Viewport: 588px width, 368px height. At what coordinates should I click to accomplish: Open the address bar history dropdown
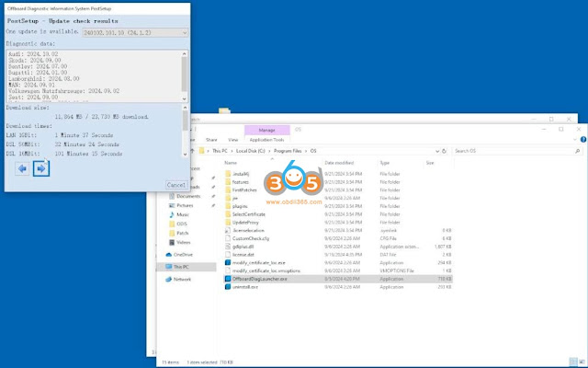(x=437, y=151)
